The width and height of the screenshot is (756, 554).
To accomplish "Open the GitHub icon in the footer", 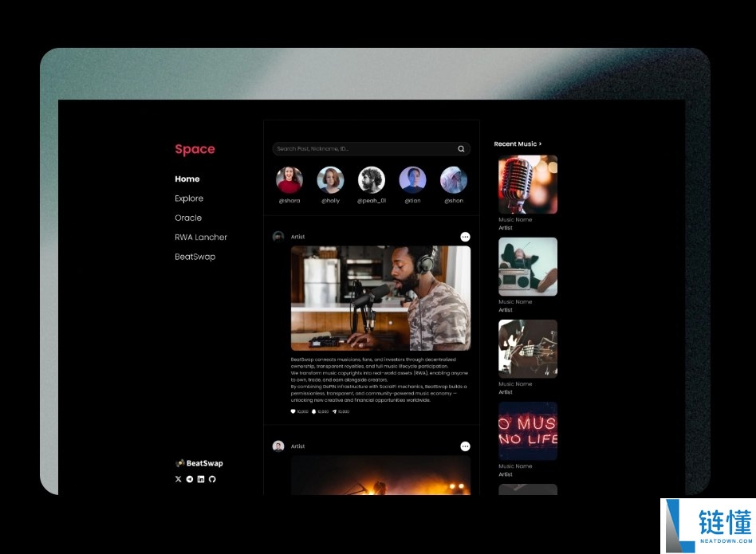I will point(212,479).
